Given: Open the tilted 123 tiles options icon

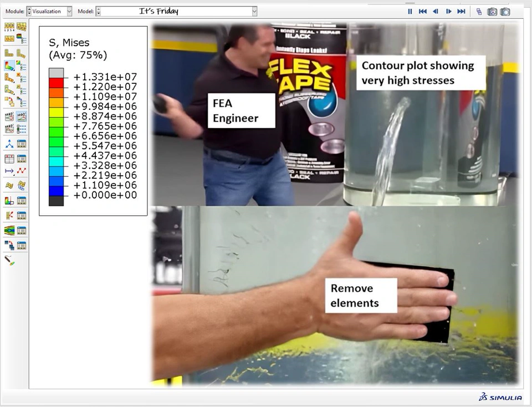Looking at the screenshot, I should (x=22, y=27).
